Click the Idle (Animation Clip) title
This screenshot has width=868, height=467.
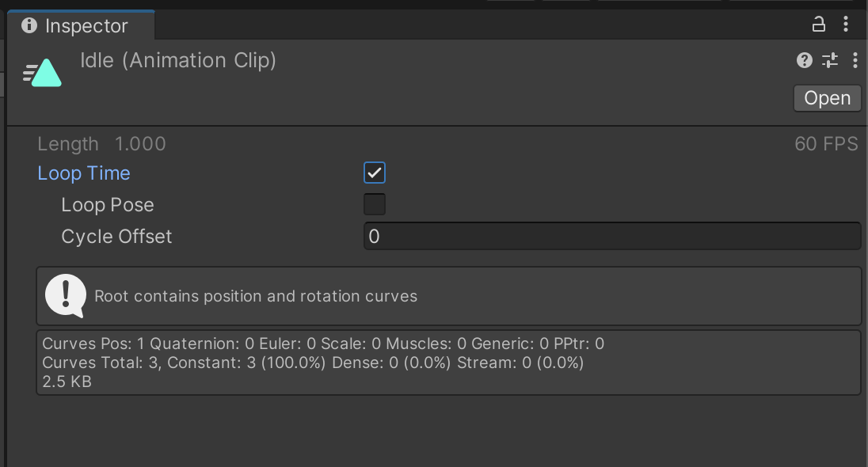178,60
